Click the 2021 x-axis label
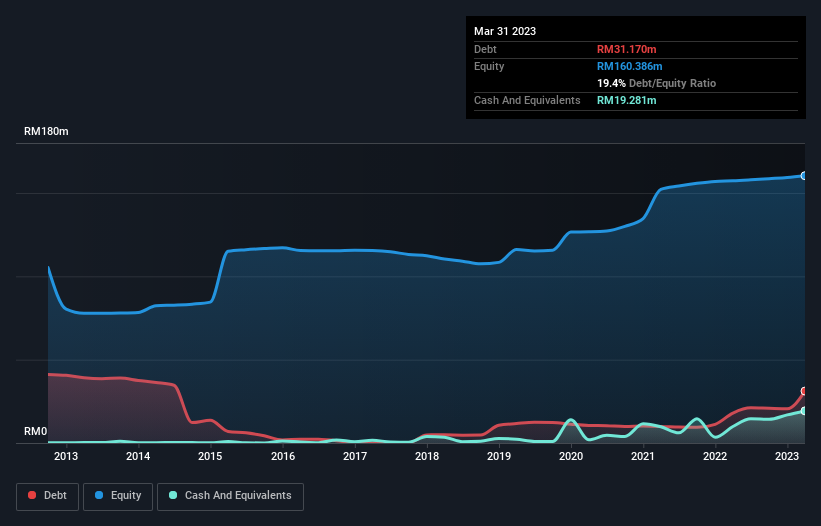821x526 pixels. coord(643,456)
